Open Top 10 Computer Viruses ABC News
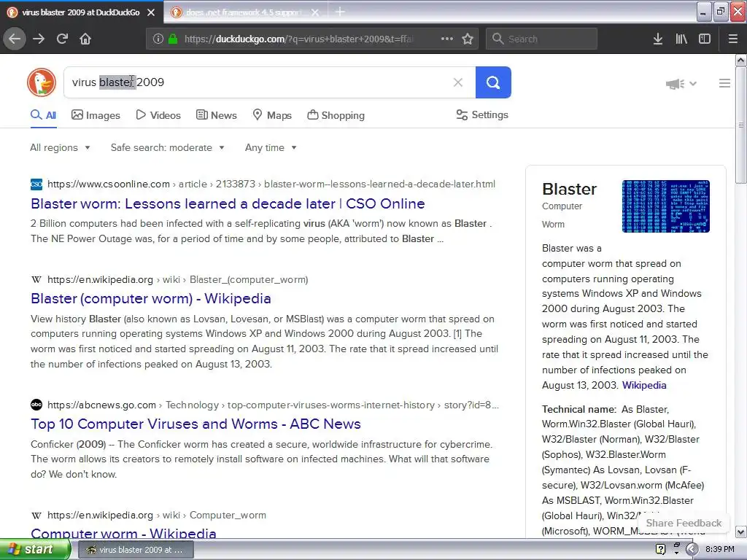747x560 pixels. tap(196, 424)
